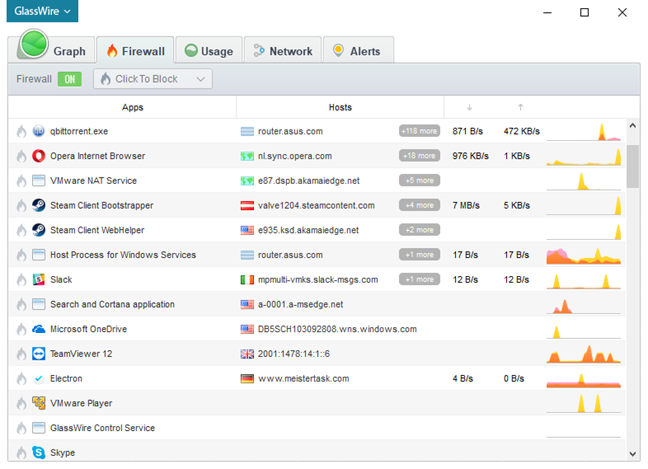Click the Electron traffic mini graph
Screen dimensions: 648x469
tap(584, 380)
